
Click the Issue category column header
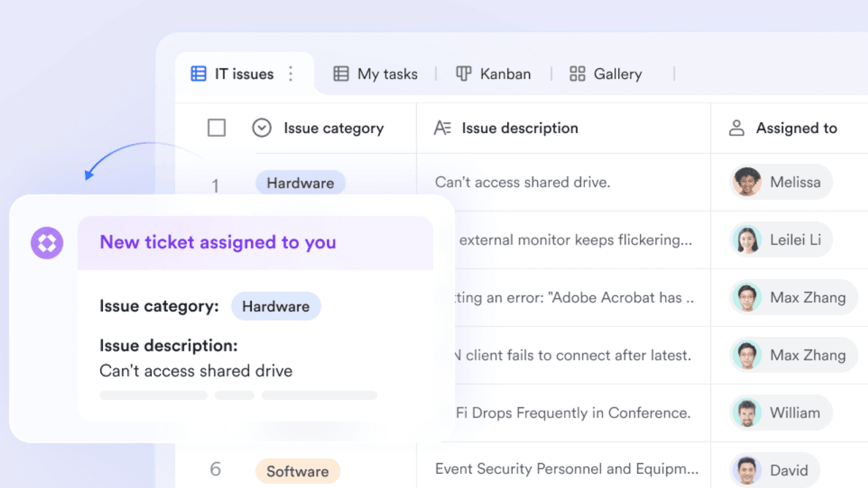tap(334, 128)
